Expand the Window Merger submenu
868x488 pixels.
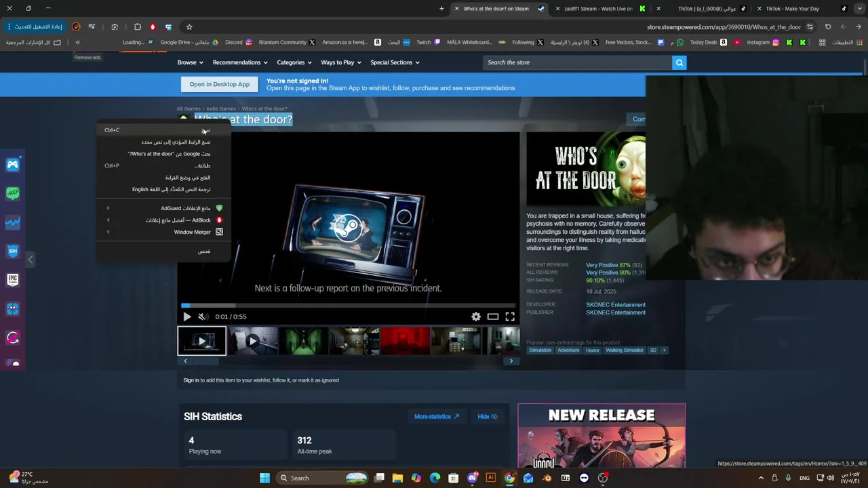[163, 232]
